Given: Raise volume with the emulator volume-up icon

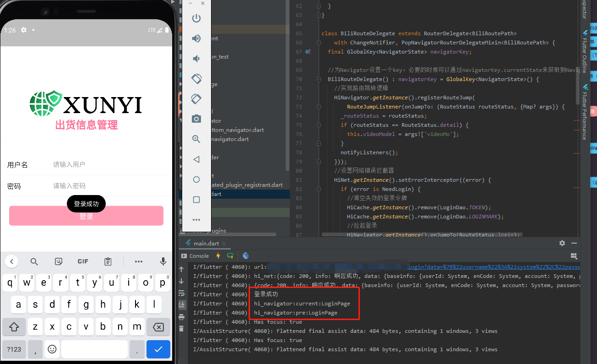Looking at the screenshot, I should (196, 38).
